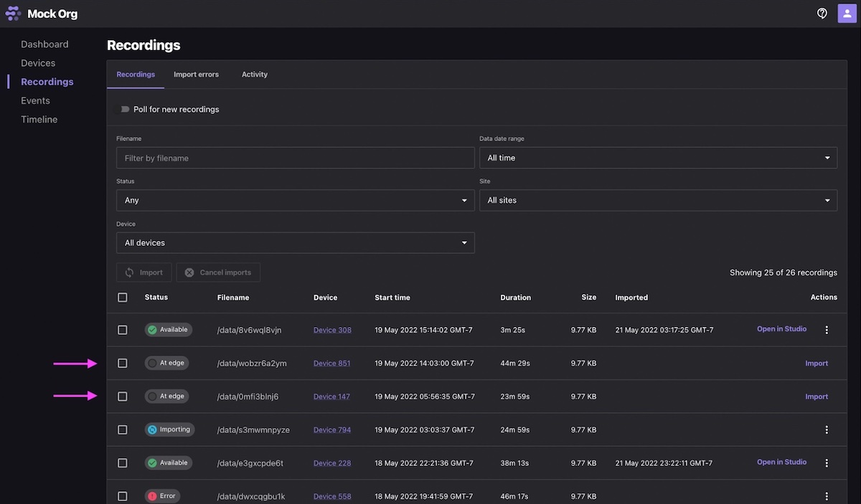Open the actions menu for /data/s3mwmnpyze
This screenshot has height=504, width=861.
[x=827, y=429]
